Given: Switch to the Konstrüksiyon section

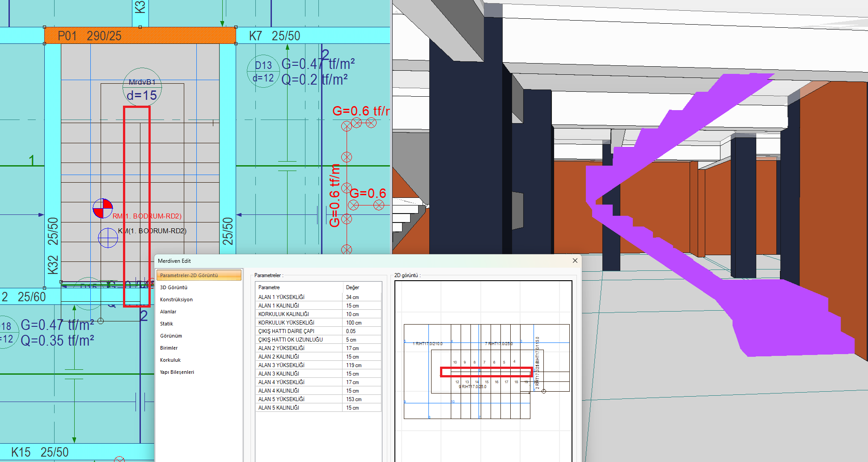Looking at the screenshot, I should (x=176, y=299).
